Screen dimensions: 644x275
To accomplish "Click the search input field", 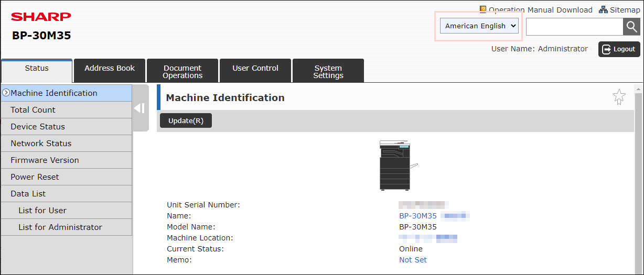I will pos(574,27).
